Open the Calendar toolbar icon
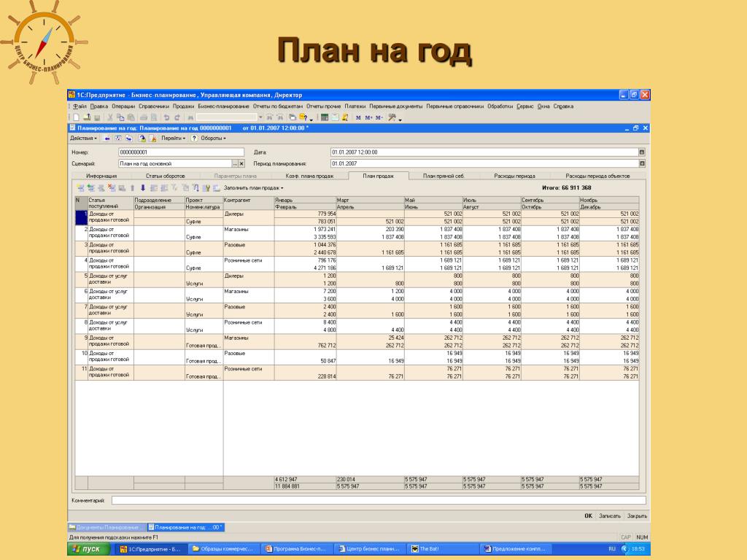The image size is (747, 560). pyautogui.click(x=336, y=117)
